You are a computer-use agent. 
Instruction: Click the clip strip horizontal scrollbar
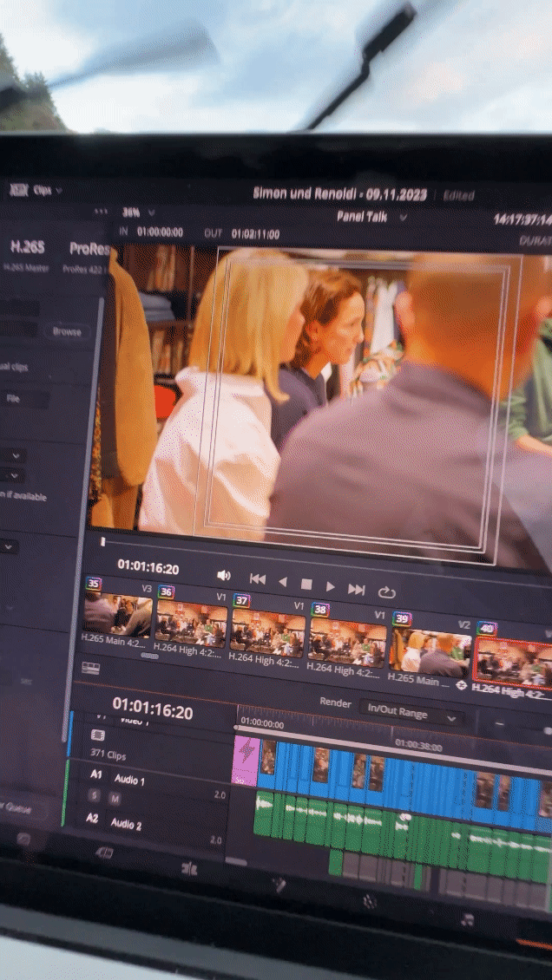point(149,656)
